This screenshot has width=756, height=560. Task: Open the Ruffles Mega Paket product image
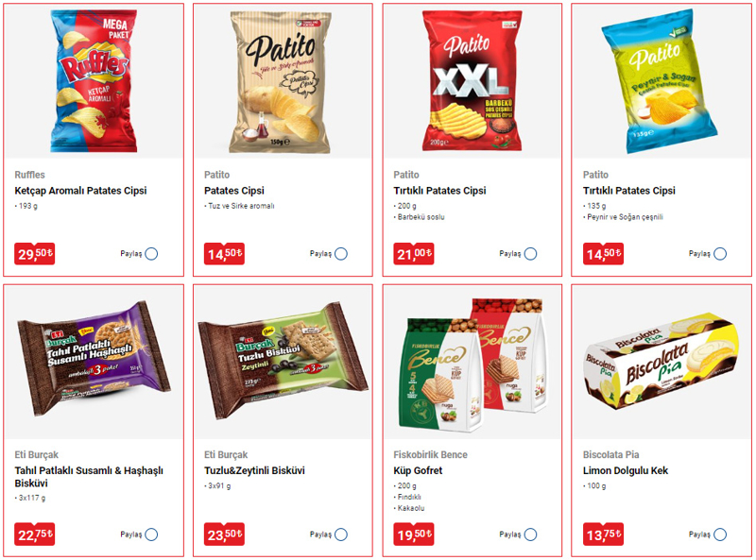point(94,81)
